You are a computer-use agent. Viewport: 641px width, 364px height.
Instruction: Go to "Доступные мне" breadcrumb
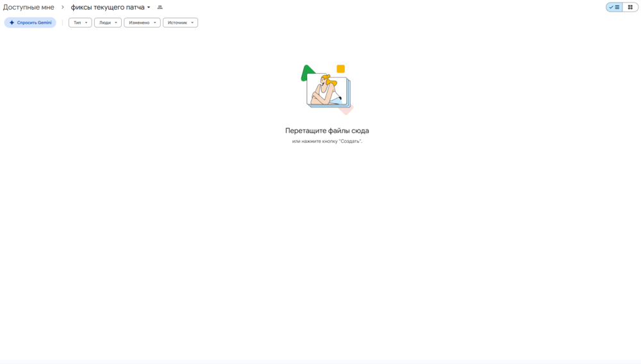(29, 7)
